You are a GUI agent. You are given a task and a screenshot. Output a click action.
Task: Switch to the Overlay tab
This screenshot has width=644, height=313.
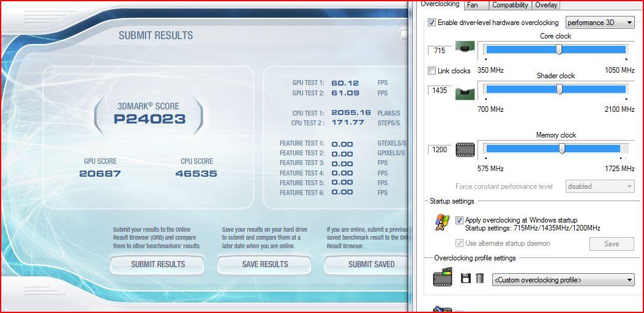[546, 5]
